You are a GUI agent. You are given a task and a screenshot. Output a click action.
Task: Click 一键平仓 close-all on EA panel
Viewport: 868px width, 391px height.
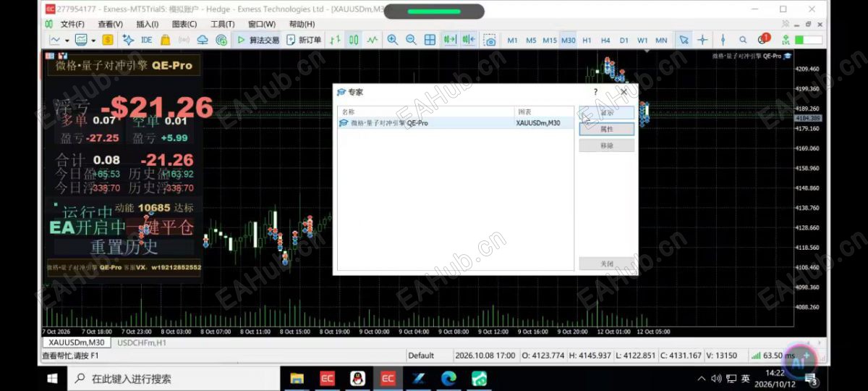(161, 227)
